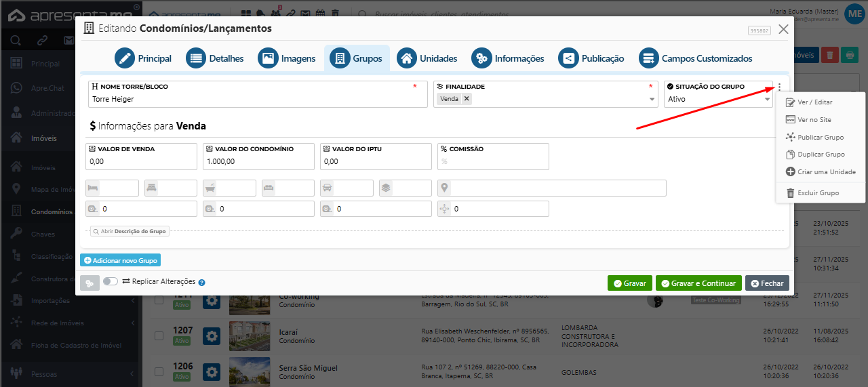Click Adicionar novo Grupo button
Viewport: 868px width, 387px height.
point(121,260)
